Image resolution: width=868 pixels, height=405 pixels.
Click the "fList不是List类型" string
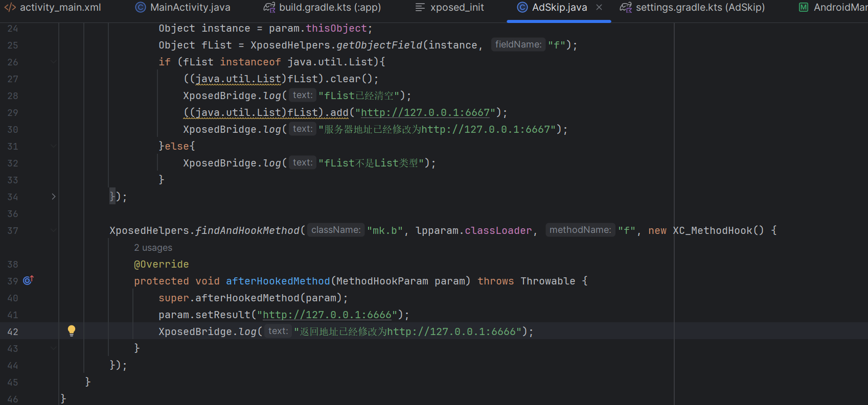click(371, 163)
